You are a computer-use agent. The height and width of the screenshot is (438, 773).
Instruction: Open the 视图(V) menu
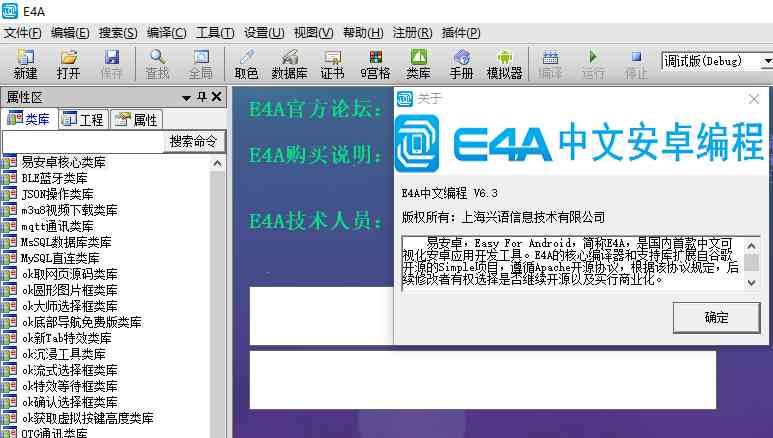314,33
